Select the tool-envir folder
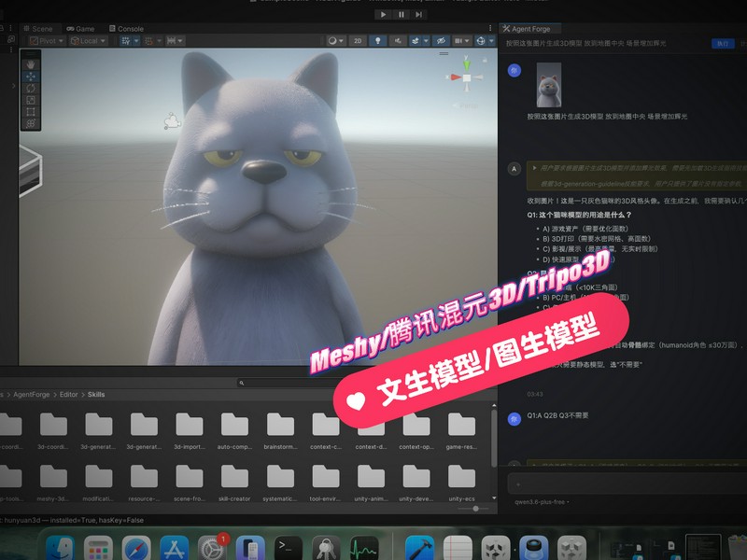This screenshot has width=747, height=560. tap(325, 483)
